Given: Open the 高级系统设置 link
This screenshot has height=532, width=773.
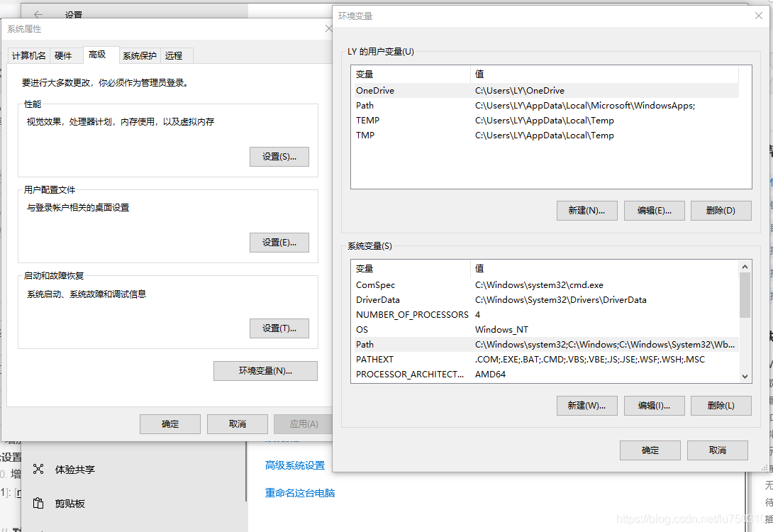Looking at the screenshot, I should coord(295,465).
